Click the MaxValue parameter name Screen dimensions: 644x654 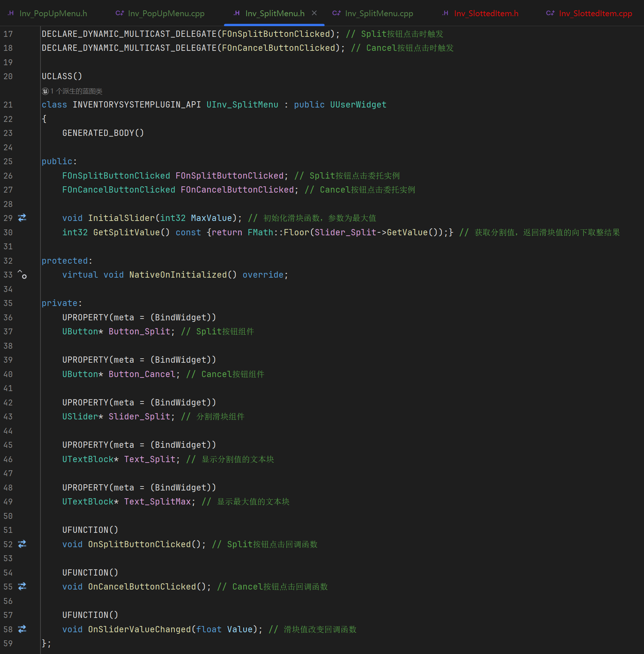click(x=212, y=218)
